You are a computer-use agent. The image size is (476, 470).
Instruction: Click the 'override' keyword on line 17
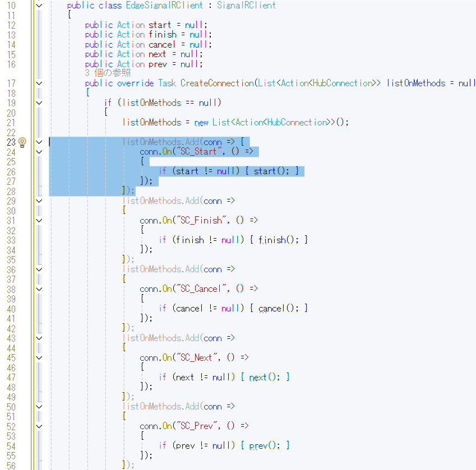click(135, 83)
